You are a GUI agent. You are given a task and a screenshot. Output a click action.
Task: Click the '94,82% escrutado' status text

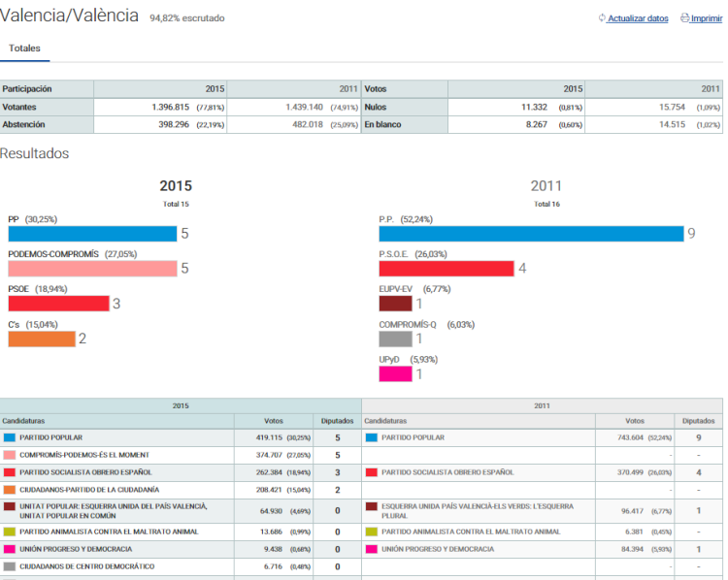tap(187, 18)
